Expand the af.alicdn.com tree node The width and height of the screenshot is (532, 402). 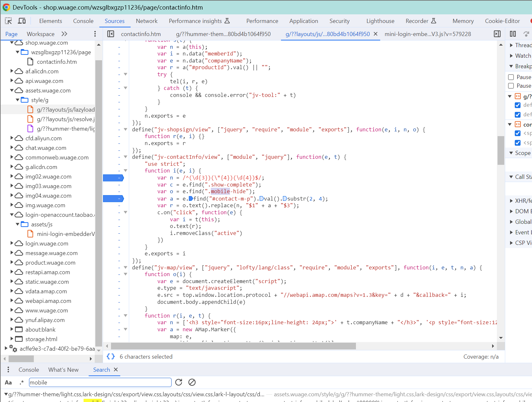click(12, 71)
